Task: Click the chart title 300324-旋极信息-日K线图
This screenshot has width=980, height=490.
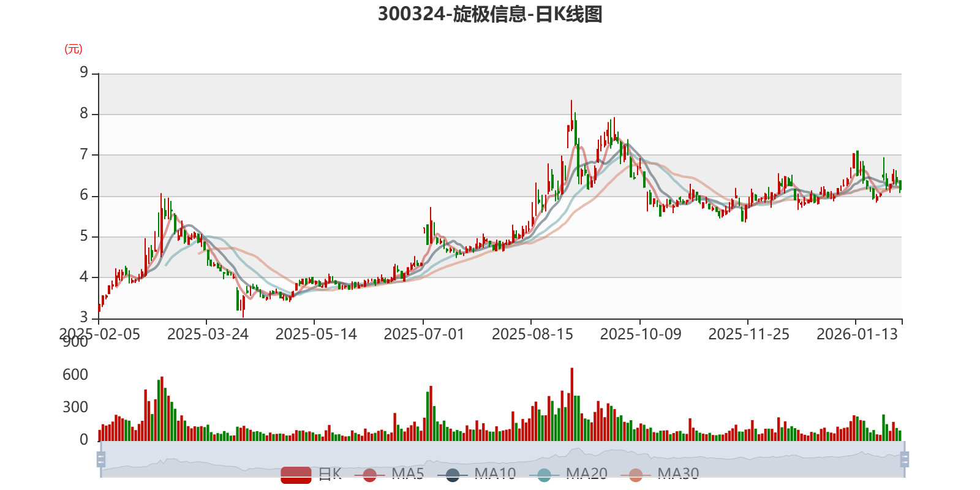Action: coord(490,14)
